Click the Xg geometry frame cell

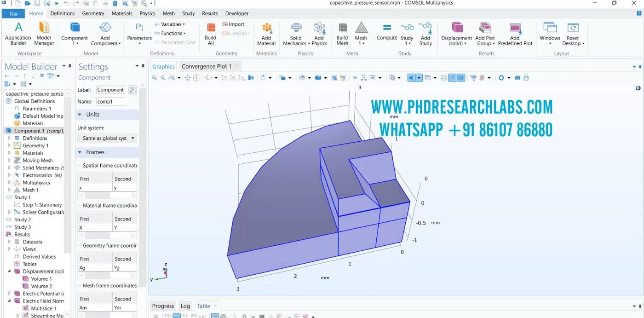95,268
